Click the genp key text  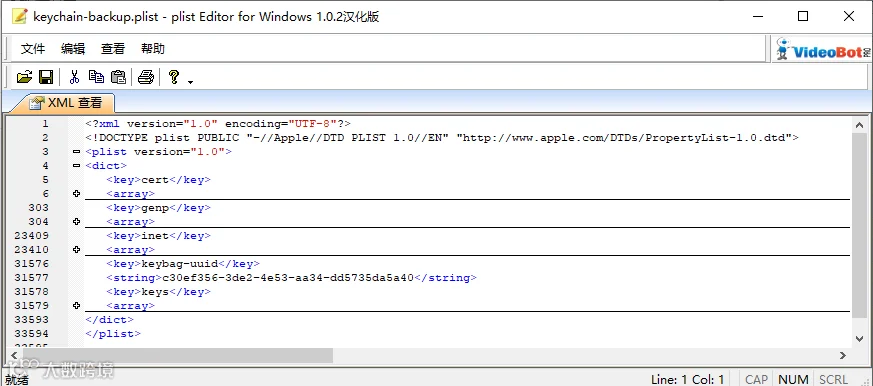coord(155,208)
